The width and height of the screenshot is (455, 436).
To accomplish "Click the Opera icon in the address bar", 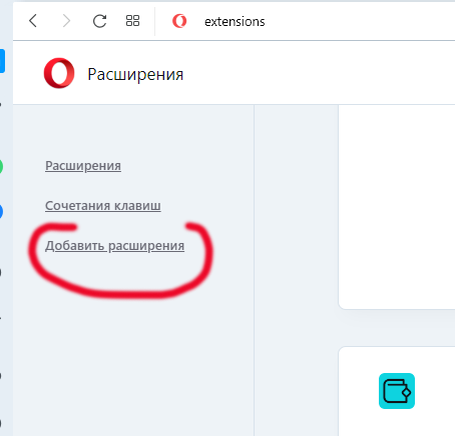I will [179, 21].
